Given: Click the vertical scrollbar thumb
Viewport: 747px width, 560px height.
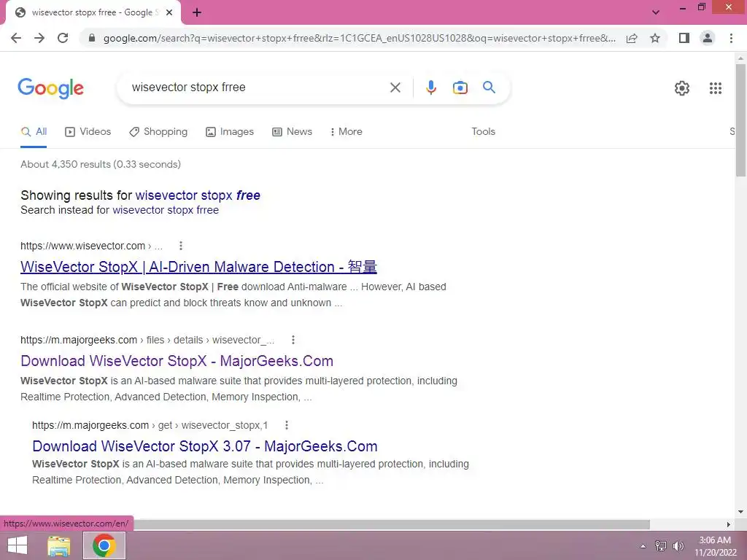Looking at the screenshot, I should [740, 120].
